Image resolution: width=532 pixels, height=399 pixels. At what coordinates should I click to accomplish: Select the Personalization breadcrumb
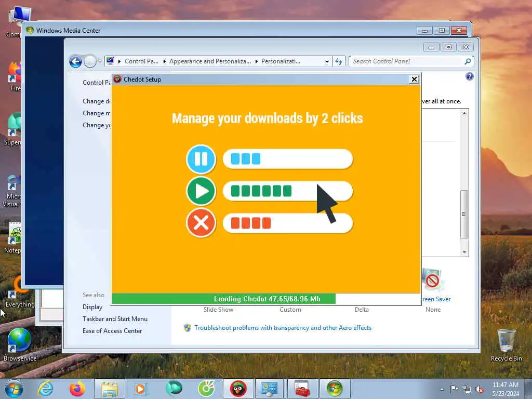click(x=281, y=61)
